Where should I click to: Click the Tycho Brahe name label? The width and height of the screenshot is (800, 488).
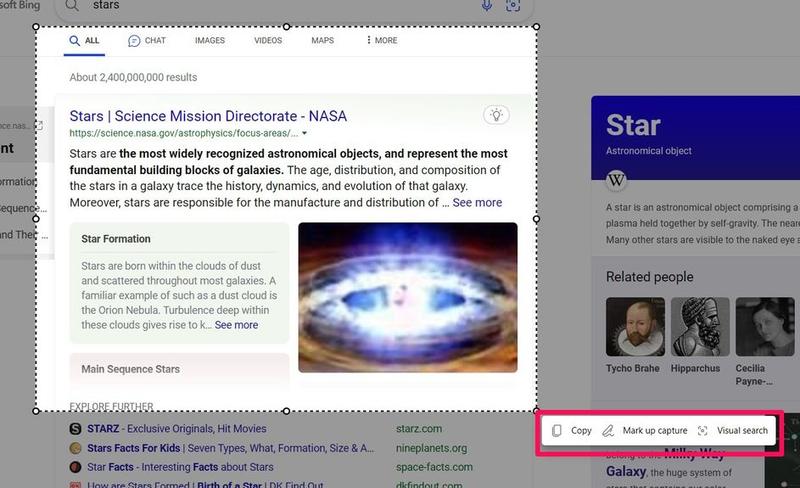(633, 369)
